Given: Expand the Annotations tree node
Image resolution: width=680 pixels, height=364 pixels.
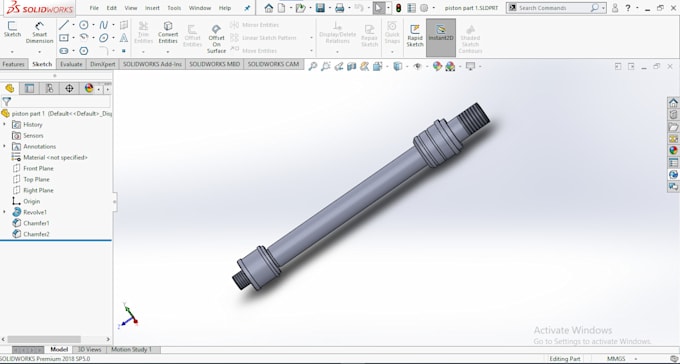Looking at the screenshot, I should [x=5, y=146].
